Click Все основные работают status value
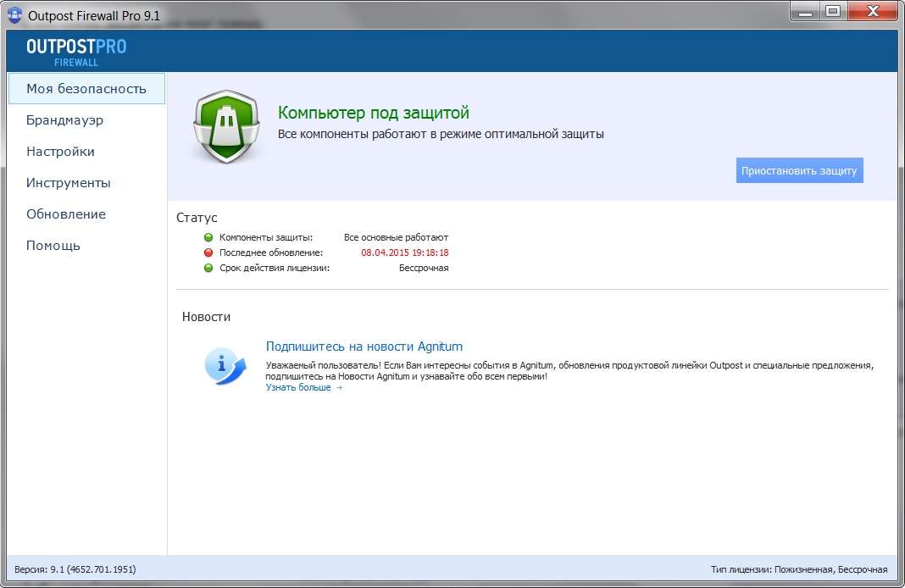 click(x=396, y=237)
